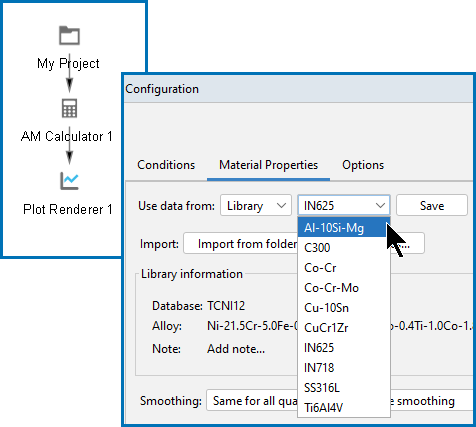Screen dimensions: 476x427
Task: Collapse the IN625 alloy dropdown
Action: [x=344, y=205]
